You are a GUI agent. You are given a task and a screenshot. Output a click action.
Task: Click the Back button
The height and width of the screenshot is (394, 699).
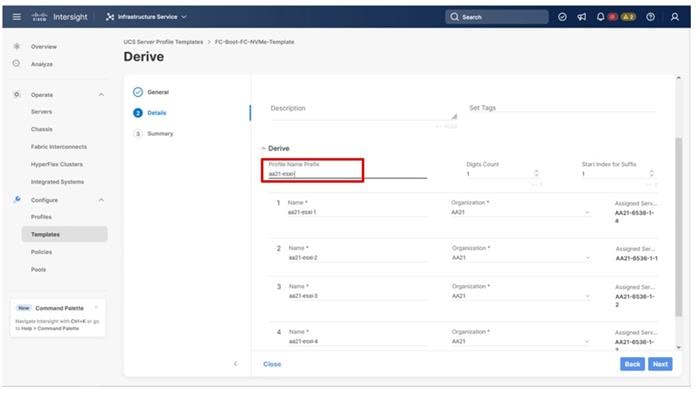(x=632, y=364)
